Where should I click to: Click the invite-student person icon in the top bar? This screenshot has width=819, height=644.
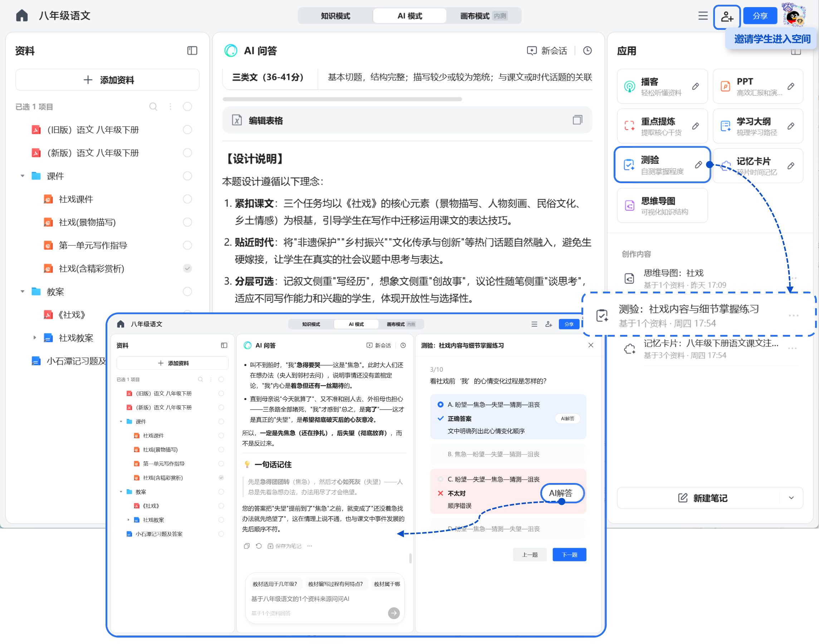(x=727, y=16)
